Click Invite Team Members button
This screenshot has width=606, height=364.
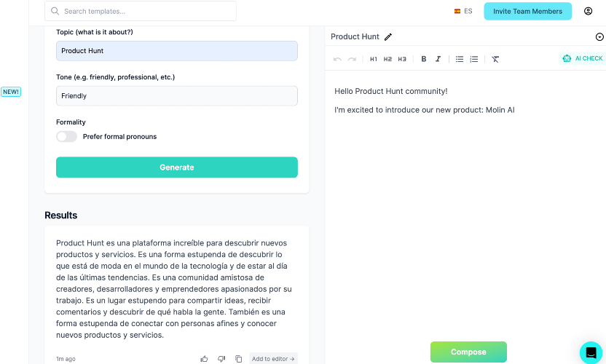(x=527, y=11)
